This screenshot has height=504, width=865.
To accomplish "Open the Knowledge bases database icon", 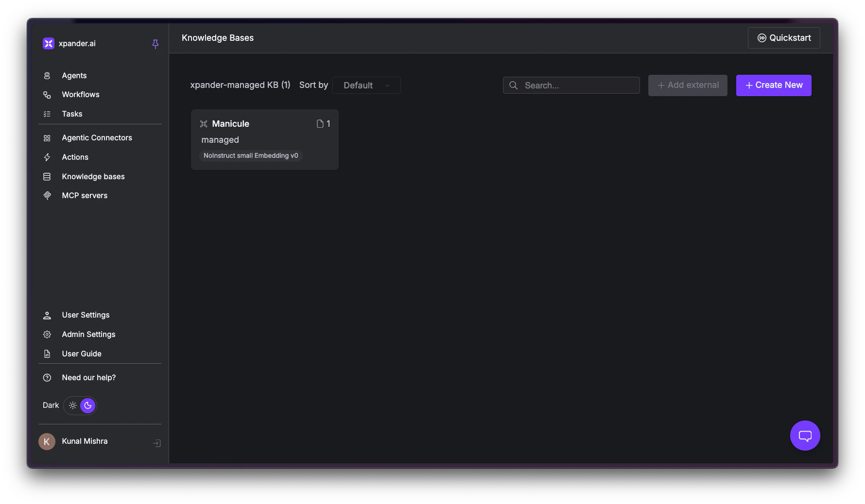I will coord(47,176).
